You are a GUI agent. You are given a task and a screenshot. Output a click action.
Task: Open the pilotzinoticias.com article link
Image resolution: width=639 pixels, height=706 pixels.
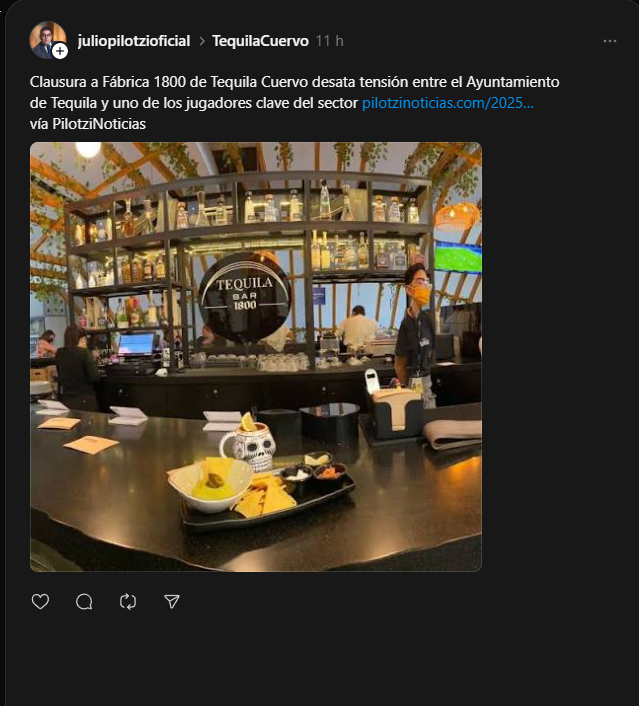(x=448, y=103)
